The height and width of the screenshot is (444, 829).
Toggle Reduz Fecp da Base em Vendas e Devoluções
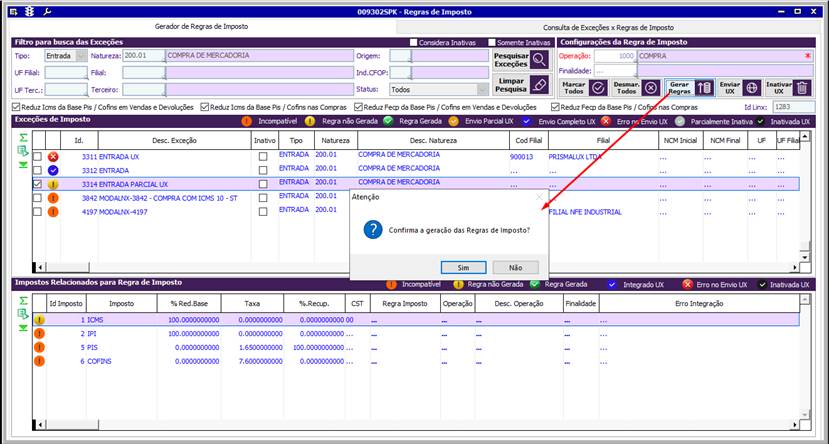pyautogui.click(x=358, y=107)
